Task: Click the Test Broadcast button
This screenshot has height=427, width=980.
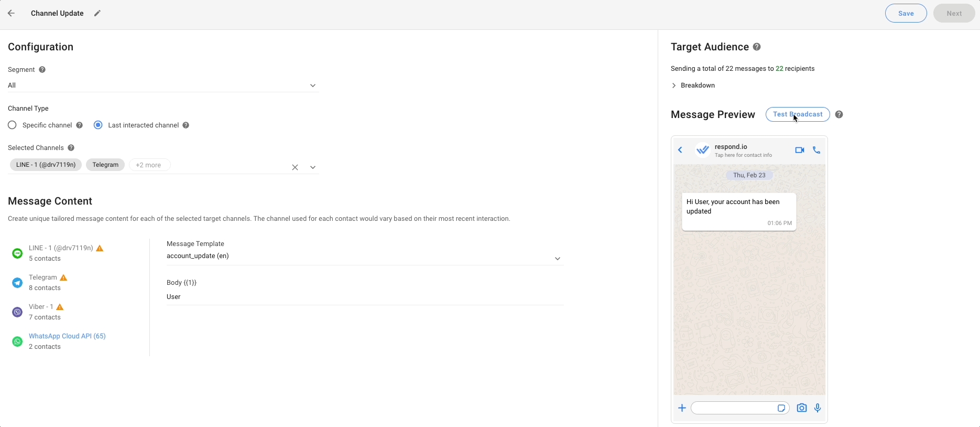Action: (797, 115)
